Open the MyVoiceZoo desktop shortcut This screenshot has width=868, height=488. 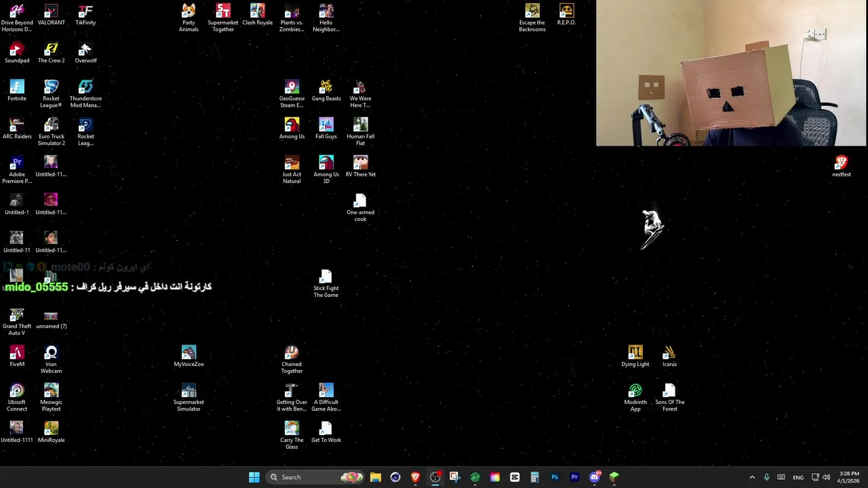tap(189, 357)
